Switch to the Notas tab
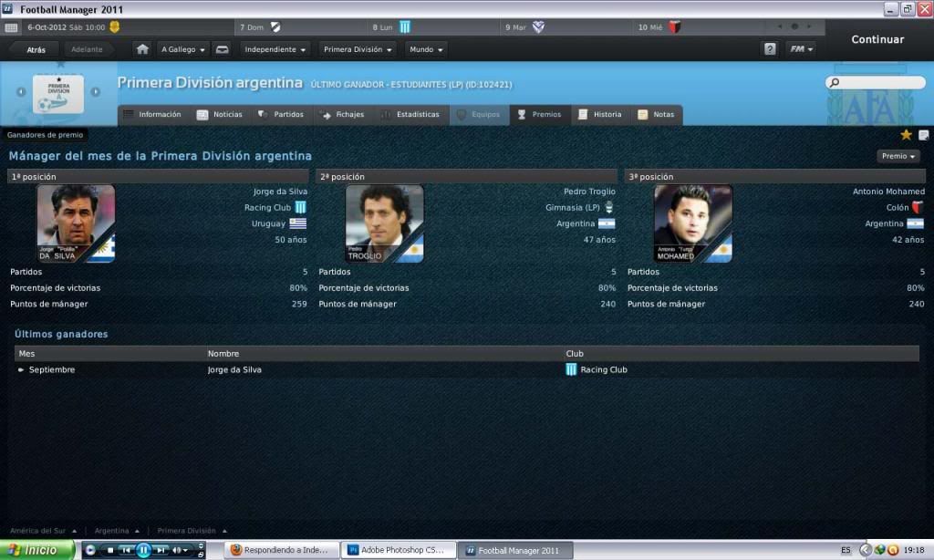934x560 pixels. pyautogui.click(x=657, y=114)
